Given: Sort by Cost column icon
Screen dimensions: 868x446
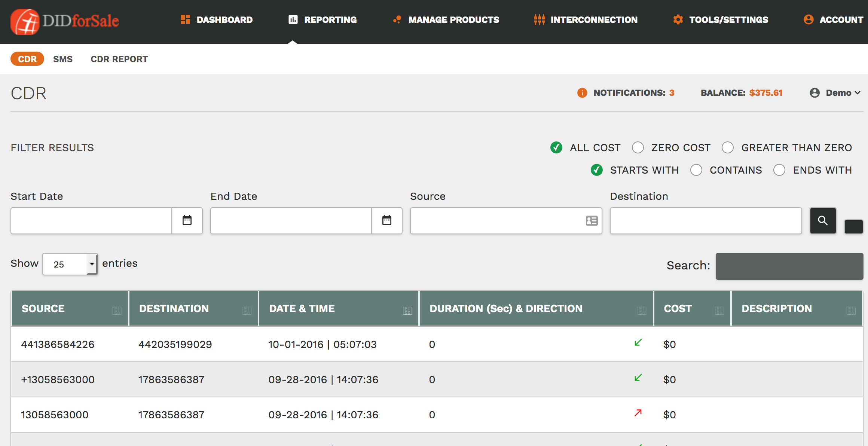Looking at the screenshot, I should [719, 310].
